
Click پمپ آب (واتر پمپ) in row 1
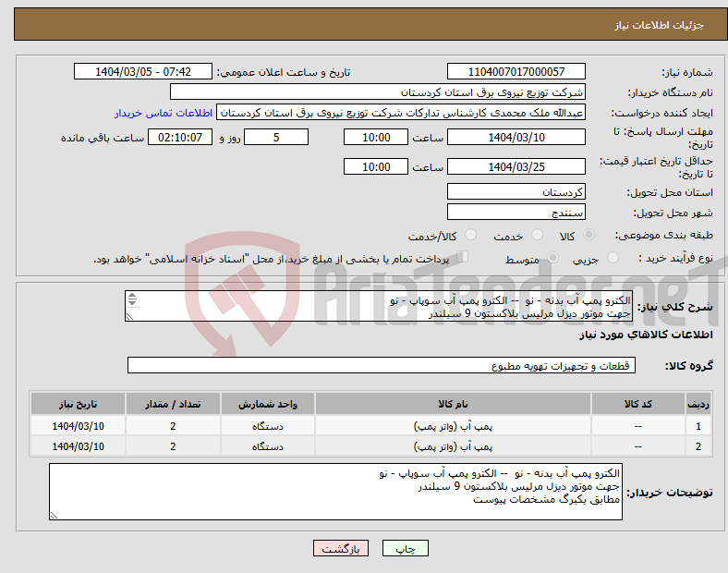[x=453, y=426]
